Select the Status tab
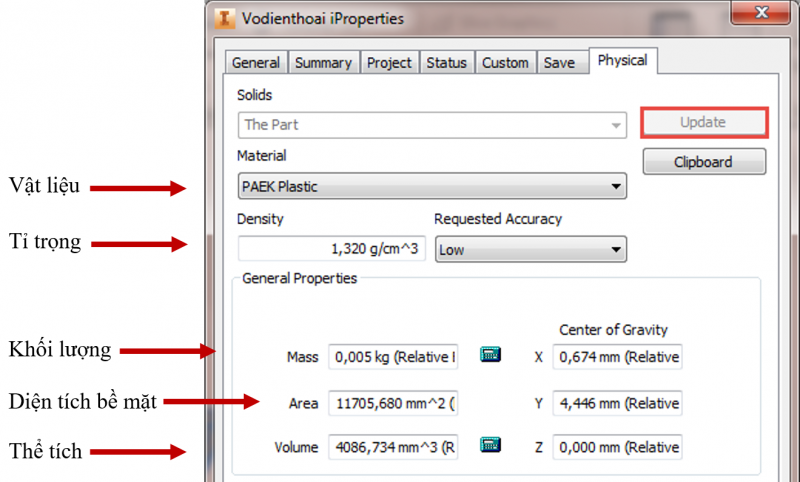 pyautogui.click(x=446, y=62)
